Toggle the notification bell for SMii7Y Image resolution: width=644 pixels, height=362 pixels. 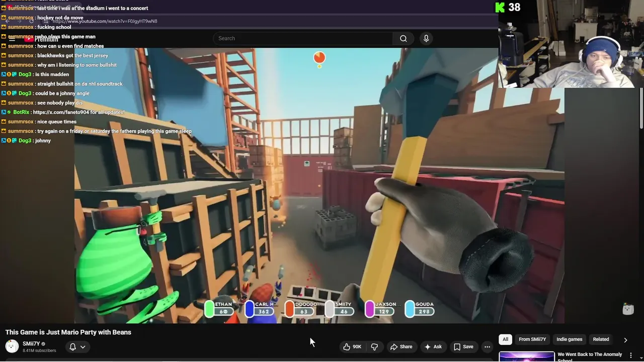point(72,346)
